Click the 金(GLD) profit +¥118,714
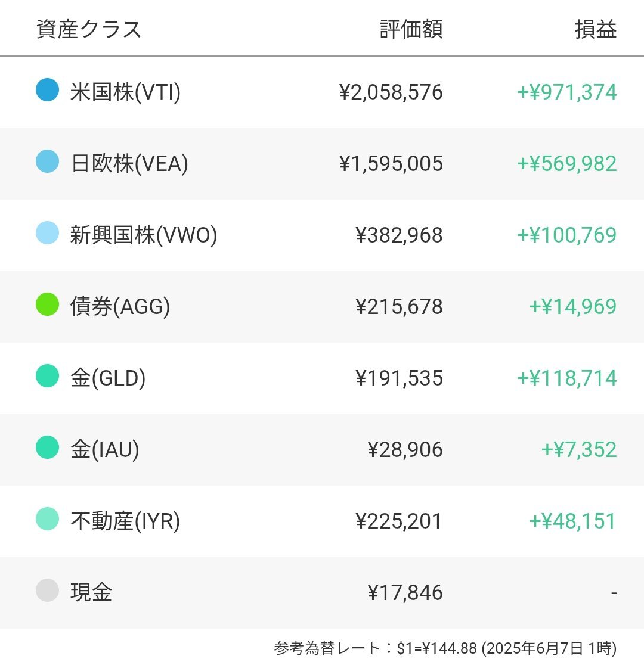Image resolution: width=644 pixels, height=662 pixels. [x=567, y=378]
